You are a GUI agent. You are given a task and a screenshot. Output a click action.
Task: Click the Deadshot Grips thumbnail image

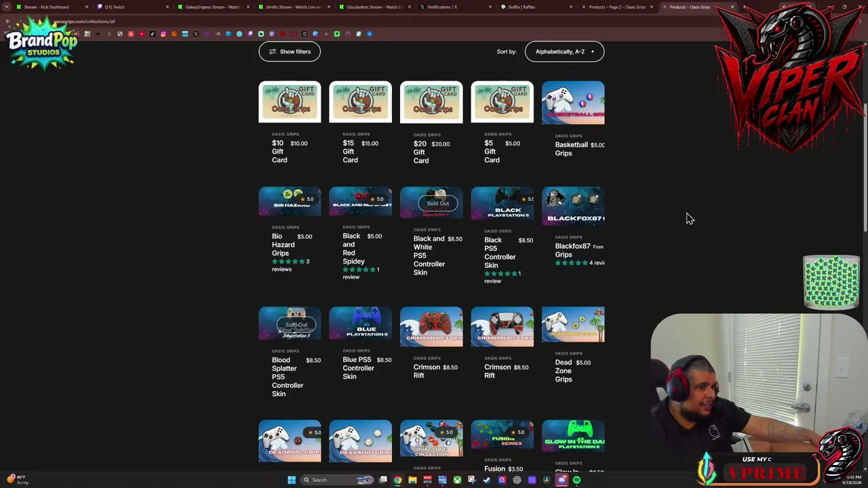pyautogui.click(x=360, y=441)
